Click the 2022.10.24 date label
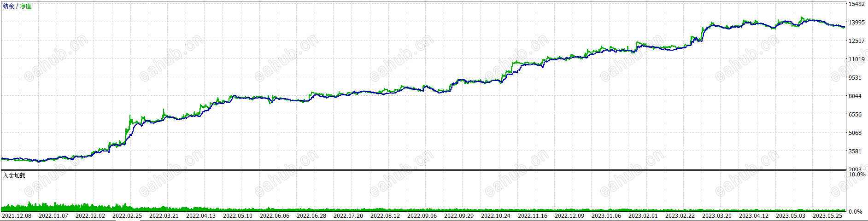 (x=496, y=216)
